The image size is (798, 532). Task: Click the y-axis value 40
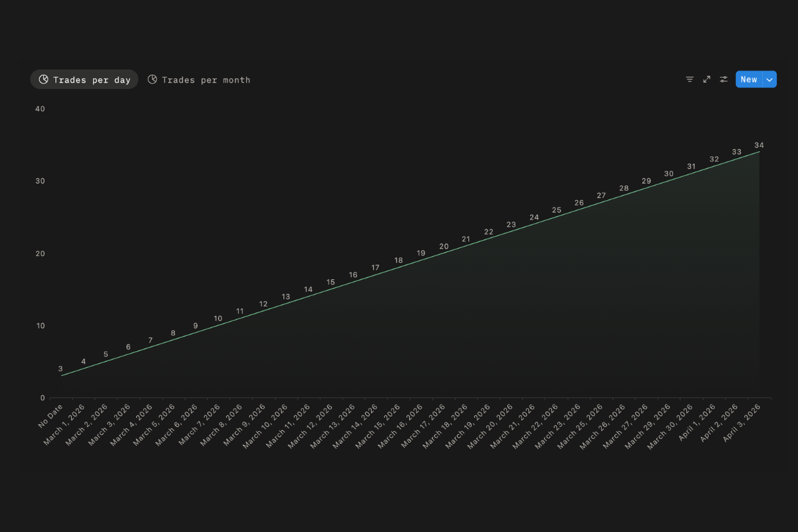40,108
